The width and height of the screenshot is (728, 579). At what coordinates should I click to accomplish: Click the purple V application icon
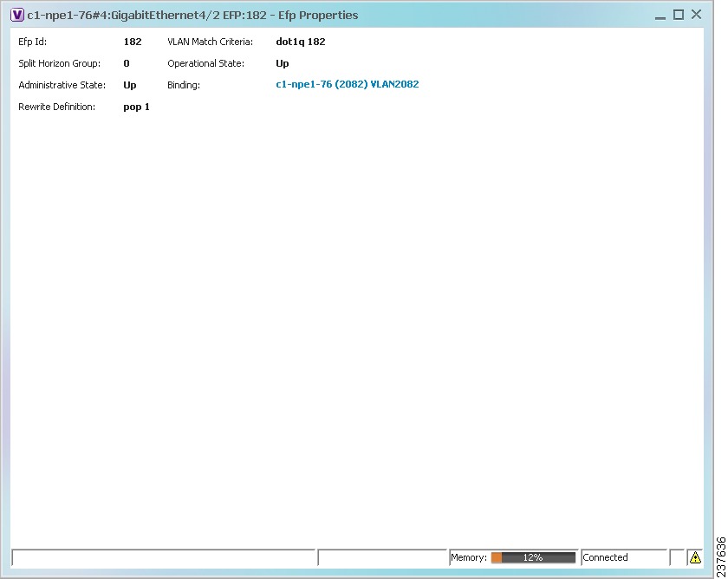pos(16,15)
